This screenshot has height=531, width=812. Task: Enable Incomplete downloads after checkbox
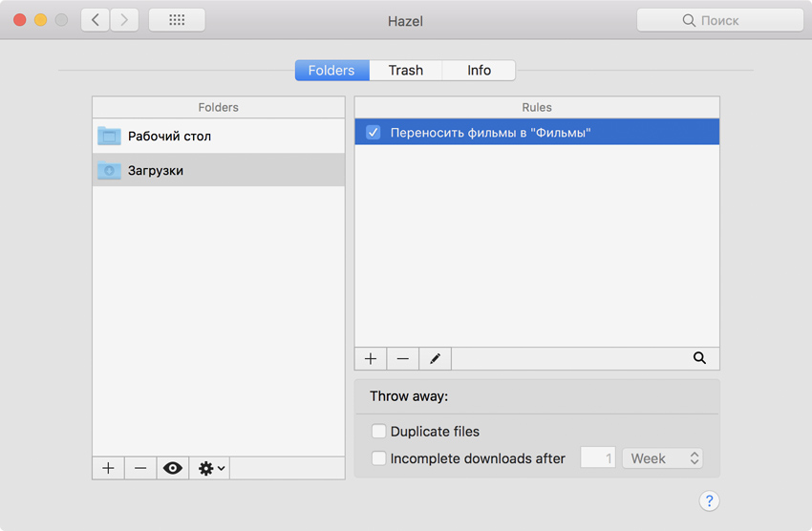379,458
